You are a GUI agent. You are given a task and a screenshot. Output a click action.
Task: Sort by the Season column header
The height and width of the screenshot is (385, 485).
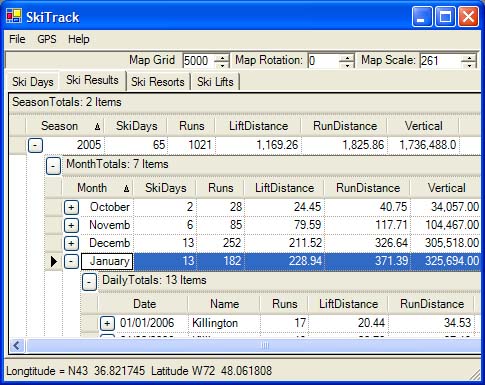coord(65,126)
